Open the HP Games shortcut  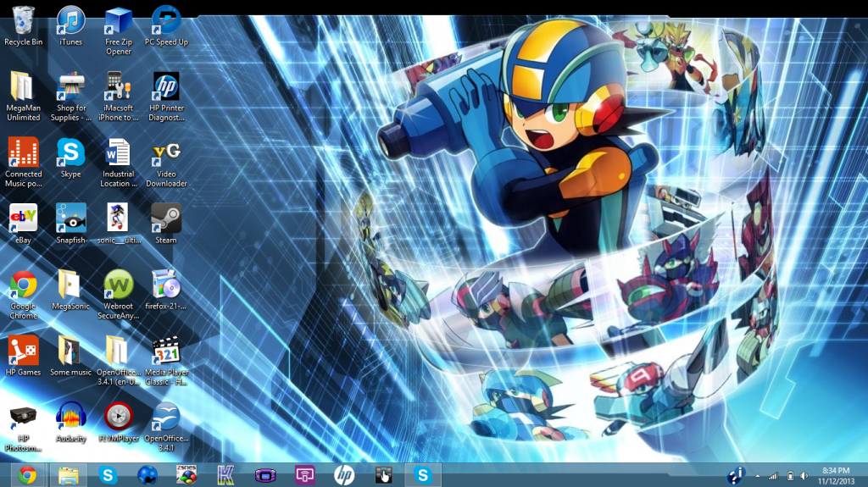pos(23,356)
